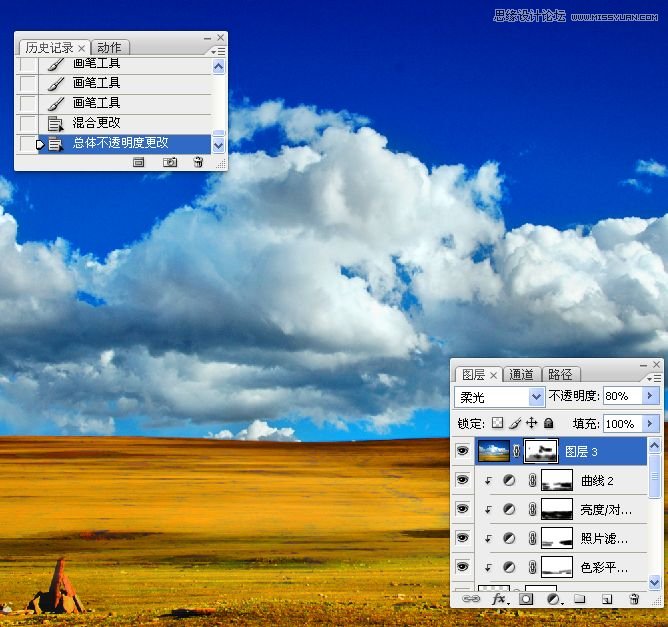Click adjustment icon on 曲线 2 layer
668x627 pixels.
[509, 480]
